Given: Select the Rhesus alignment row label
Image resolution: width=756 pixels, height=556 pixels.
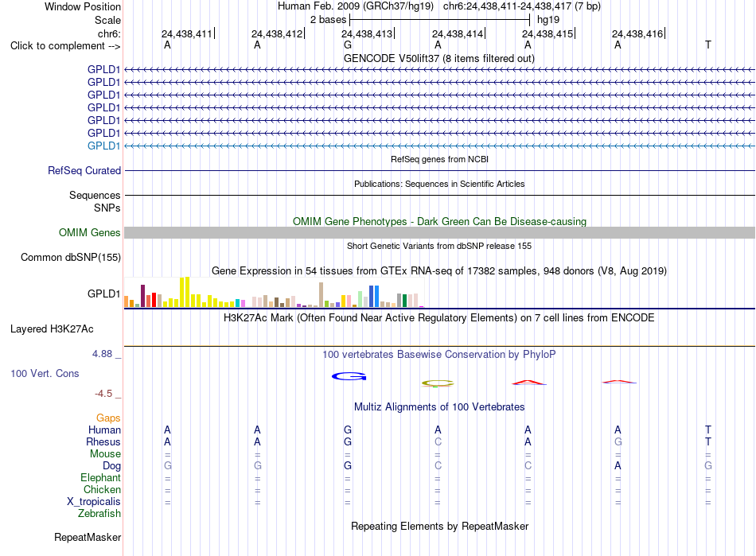Looking at the screenshot, I should [103, 441].
